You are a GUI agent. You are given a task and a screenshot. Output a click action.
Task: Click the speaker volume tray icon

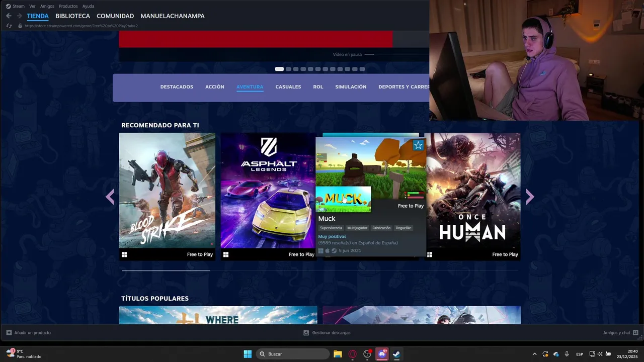pyautogui.click(x=600, y=354)
